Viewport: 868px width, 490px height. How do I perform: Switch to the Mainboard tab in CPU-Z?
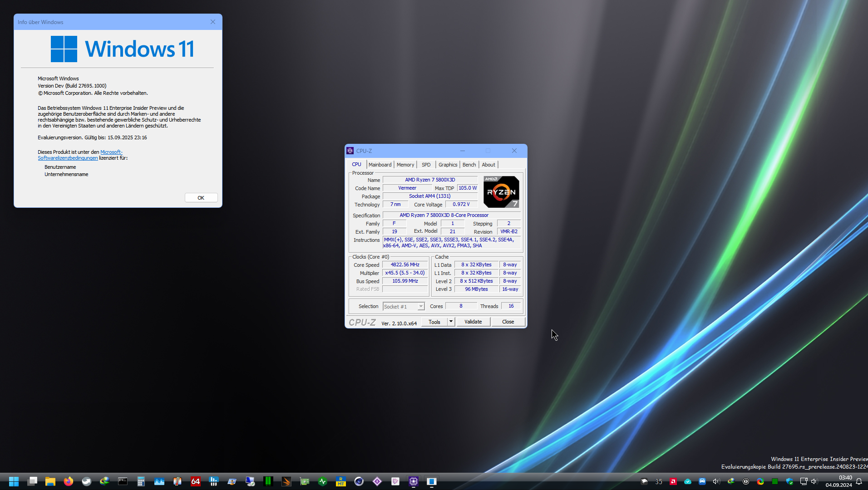tap(380, 165)
